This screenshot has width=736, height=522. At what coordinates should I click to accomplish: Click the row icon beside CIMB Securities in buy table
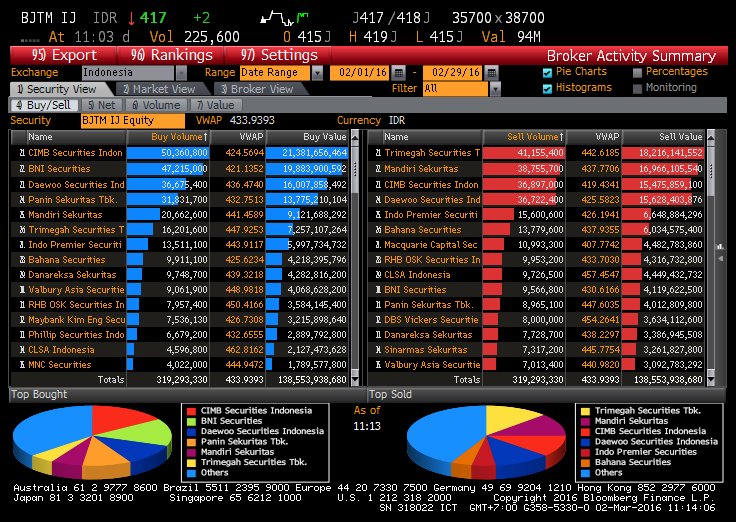pos(19,153)
